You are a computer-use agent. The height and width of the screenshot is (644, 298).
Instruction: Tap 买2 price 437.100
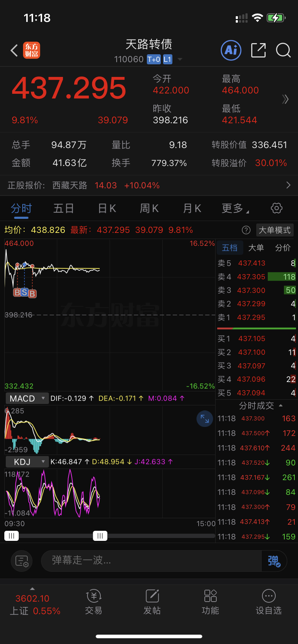pyautogui.click(x=252, y=352)
